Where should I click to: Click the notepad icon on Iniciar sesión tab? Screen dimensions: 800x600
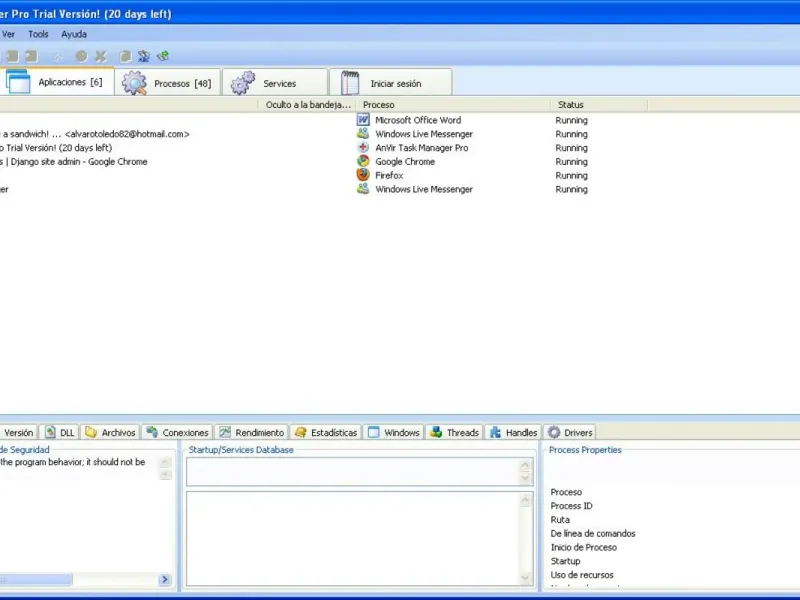point(350,83)
